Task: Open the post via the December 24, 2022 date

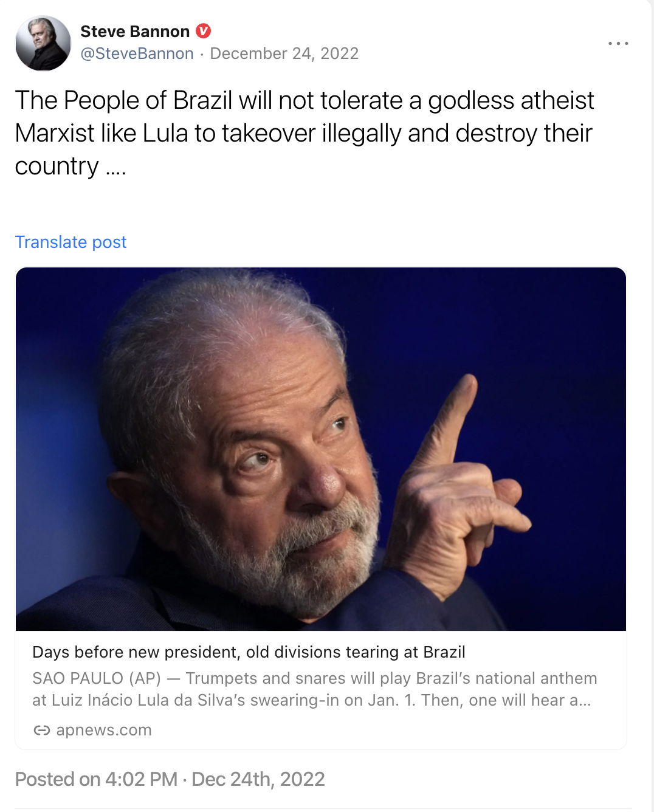Action: point(284,53)
